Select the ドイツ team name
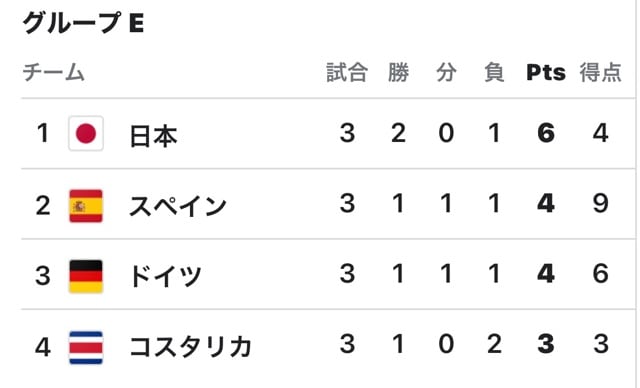 165,276
